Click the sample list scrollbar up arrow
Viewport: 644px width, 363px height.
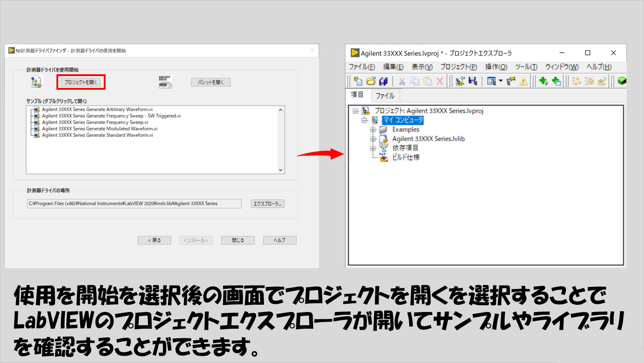[x=281, y=110]
